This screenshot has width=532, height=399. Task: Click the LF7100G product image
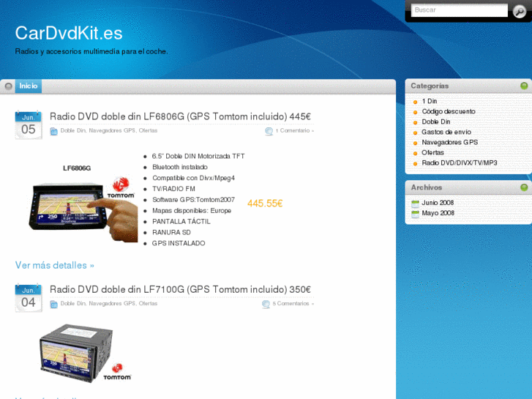(x=85, y=354)
